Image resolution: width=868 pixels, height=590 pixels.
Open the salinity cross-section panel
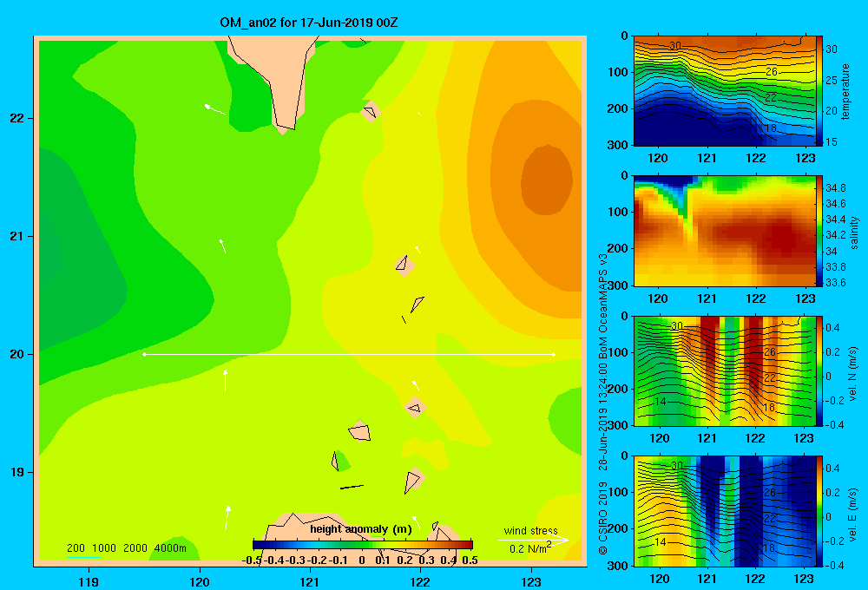tap(725, 231)
